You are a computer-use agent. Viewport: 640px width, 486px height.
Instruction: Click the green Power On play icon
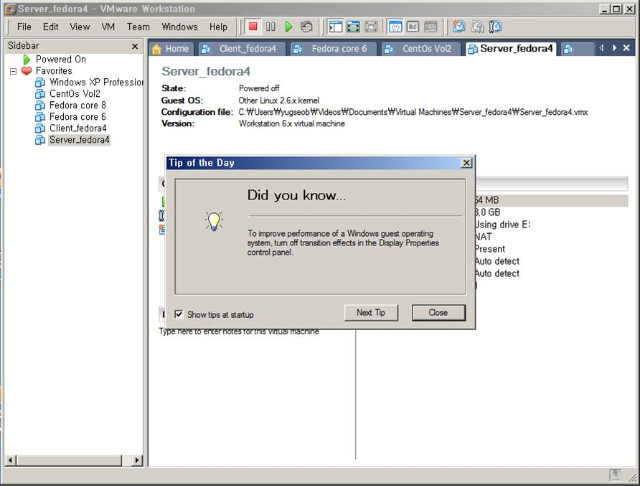pyautogui.click(x=289, y=27)
